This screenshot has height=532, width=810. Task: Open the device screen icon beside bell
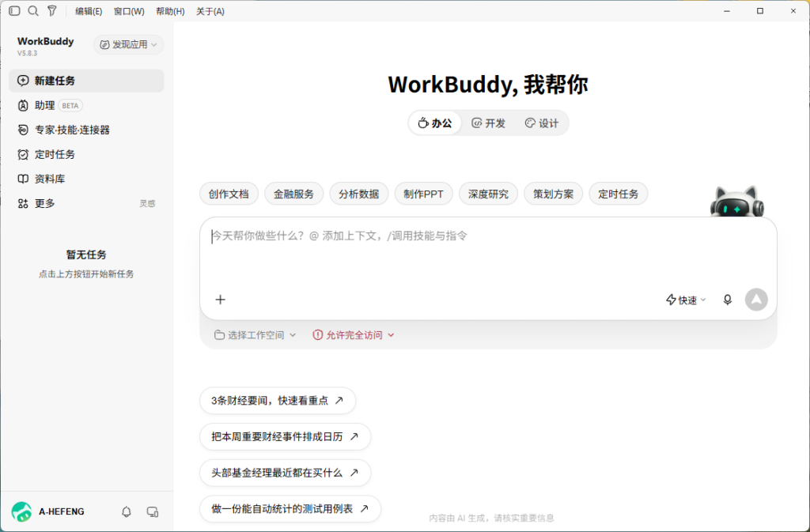pos(153,511)
